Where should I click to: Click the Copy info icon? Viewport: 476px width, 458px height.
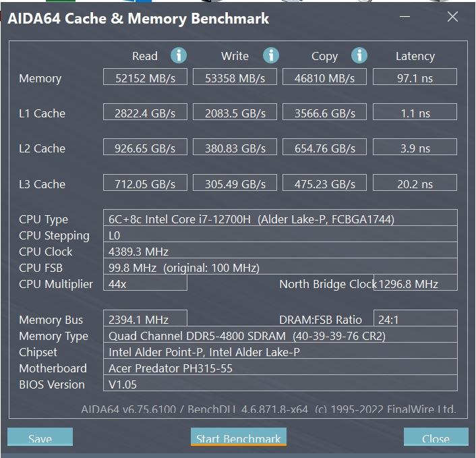[x=359, y=55]
